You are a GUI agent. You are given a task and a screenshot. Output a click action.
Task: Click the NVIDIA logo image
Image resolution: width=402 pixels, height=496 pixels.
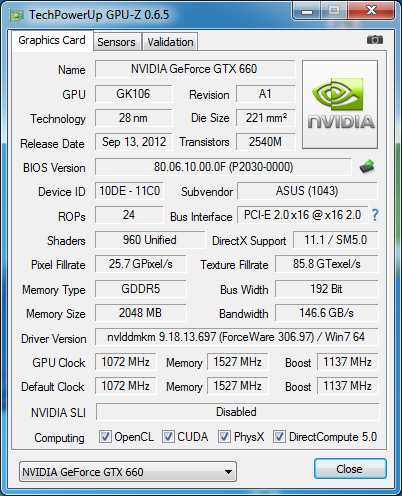pos(340,104)
